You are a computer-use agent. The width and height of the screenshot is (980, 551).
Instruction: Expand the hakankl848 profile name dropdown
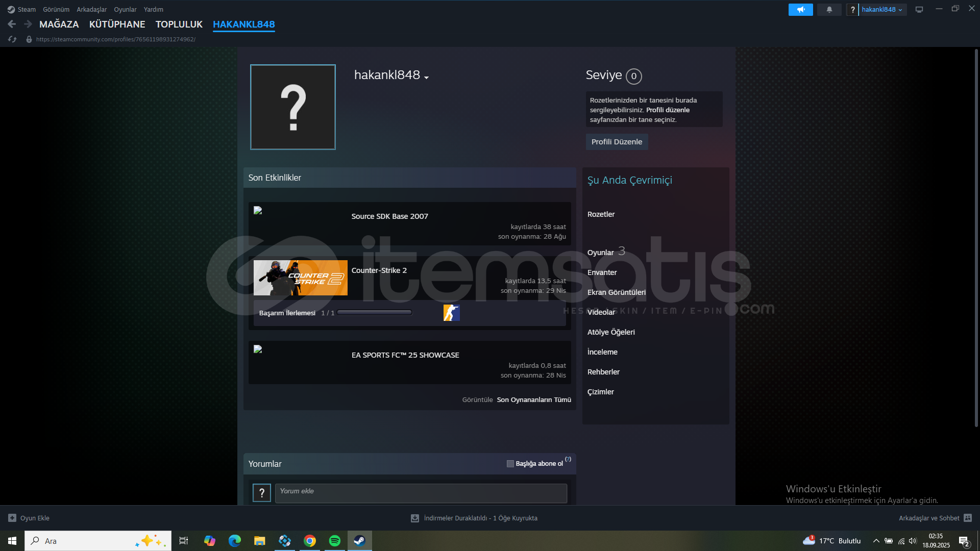click(426, 78)
